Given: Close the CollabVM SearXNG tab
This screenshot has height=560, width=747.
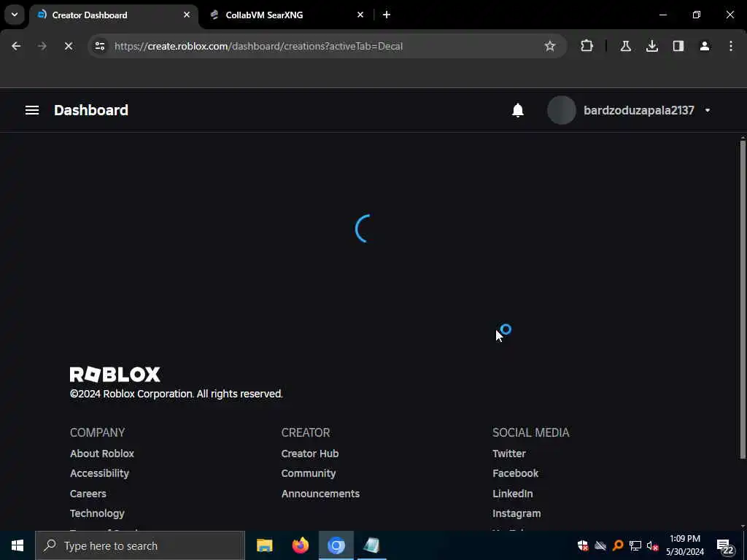Looking at the screenshot, I should click(x=360, y=15).
